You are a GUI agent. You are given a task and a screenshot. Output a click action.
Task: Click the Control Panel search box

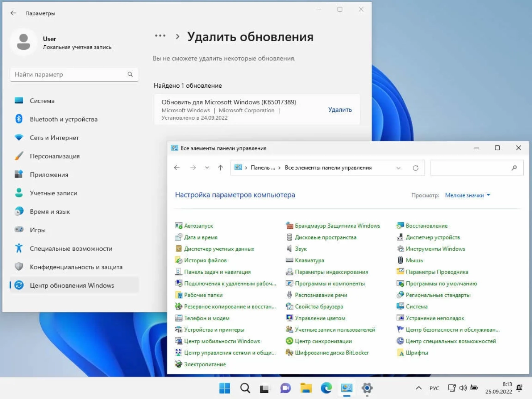(x=476, y=168)
